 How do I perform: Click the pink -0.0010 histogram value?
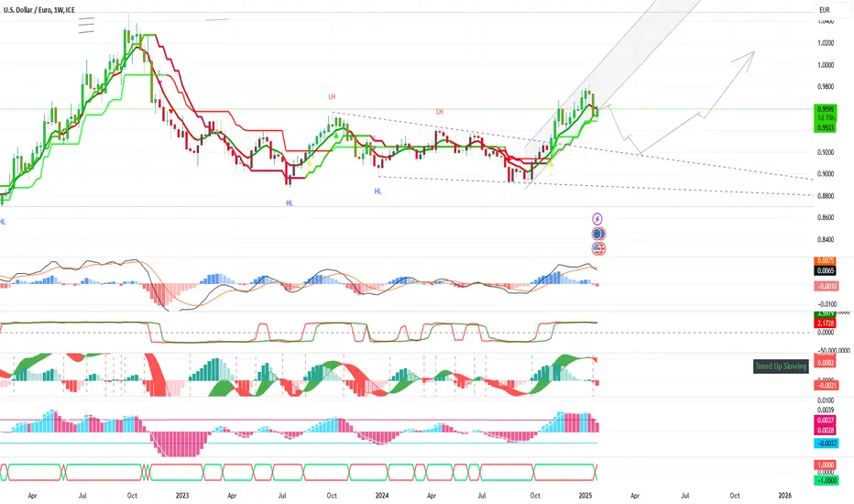click(826, 286)
